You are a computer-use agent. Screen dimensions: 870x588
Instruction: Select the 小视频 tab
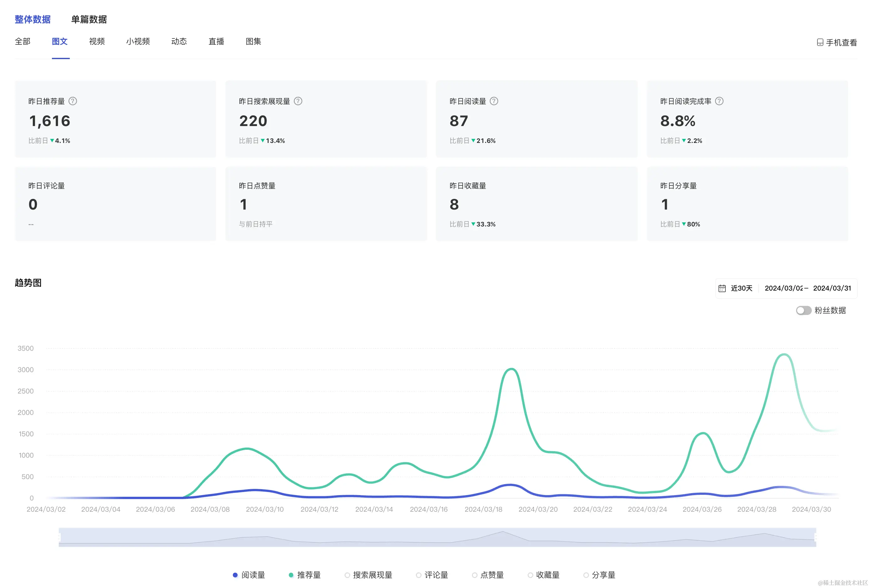pyautogui.click(x=138, y=42)
